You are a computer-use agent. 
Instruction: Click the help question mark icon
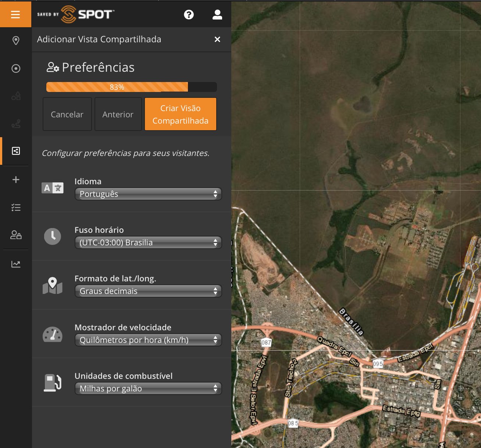189,14
